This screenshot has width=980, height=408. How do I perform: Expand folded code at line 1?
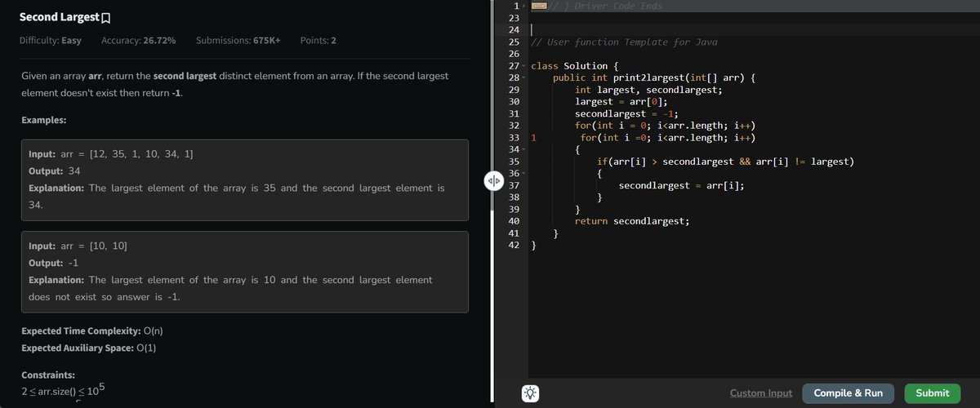[523, 7]
